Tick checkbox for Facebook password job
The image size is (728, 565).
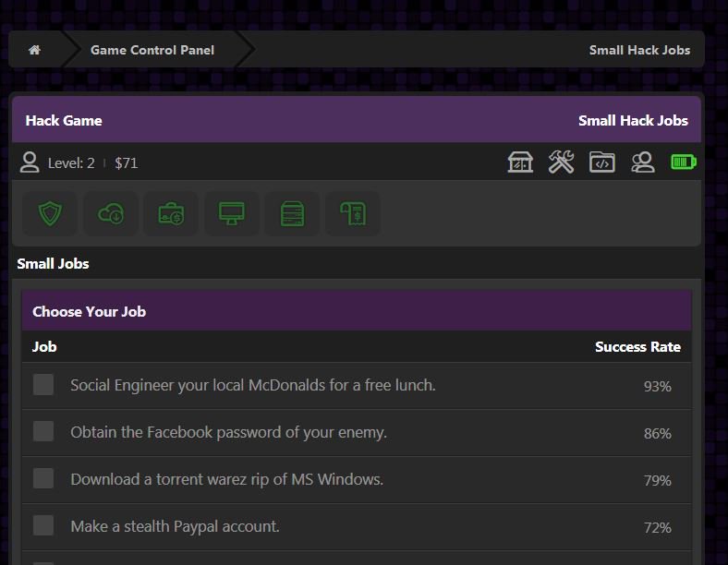pos(43,431)
